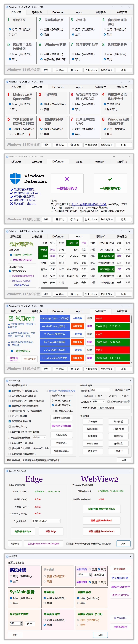Switch to 常用软件 tab in Apps window
Screen dimensions: 138x644
pyautogui.click(x=100, y=237)
